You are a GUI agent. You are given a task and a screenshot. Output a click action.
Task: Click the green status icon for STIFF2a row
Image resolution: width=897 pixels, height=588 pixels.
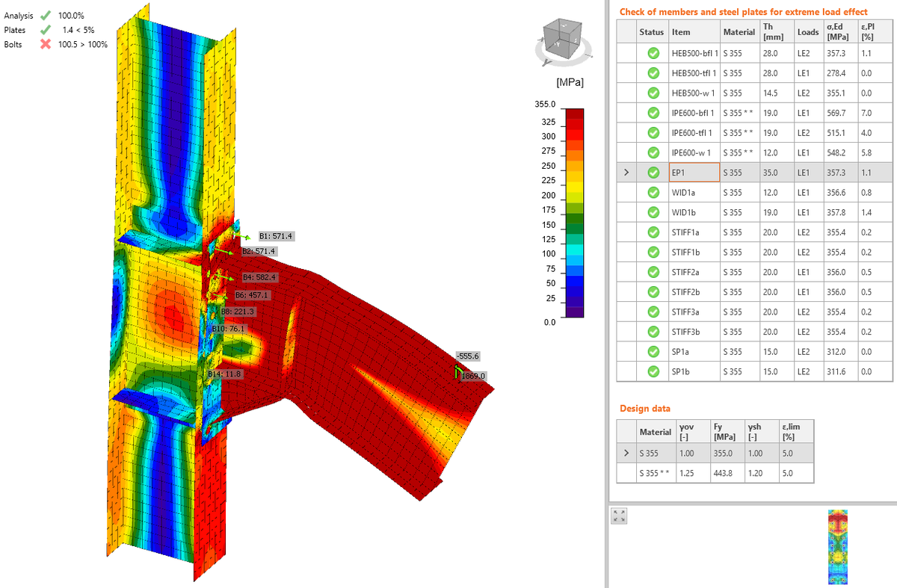[x=653, y=272]
